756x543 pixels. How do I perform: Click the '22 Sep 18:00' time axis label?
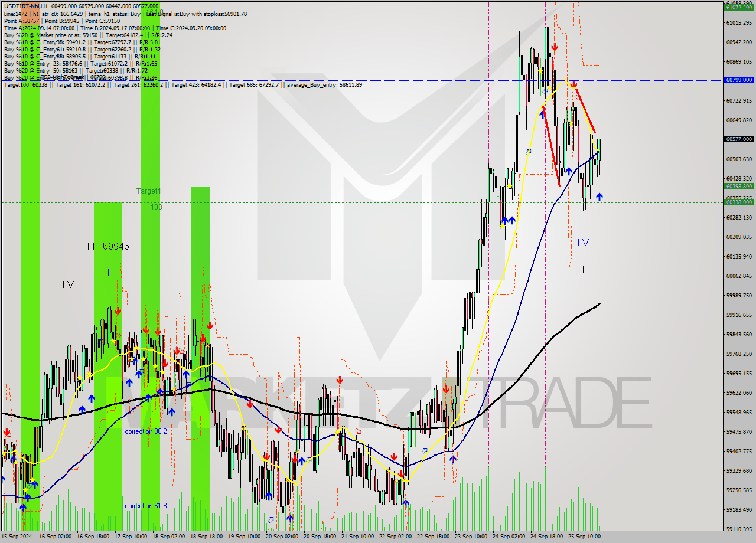(x=432, y=537)
